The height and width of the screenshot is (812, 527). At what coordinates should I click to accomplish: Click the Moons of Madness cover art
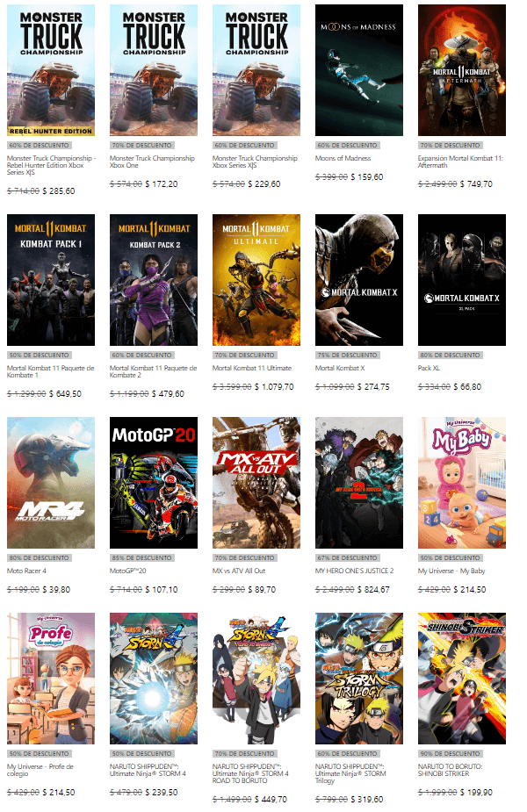pos(359,70)
